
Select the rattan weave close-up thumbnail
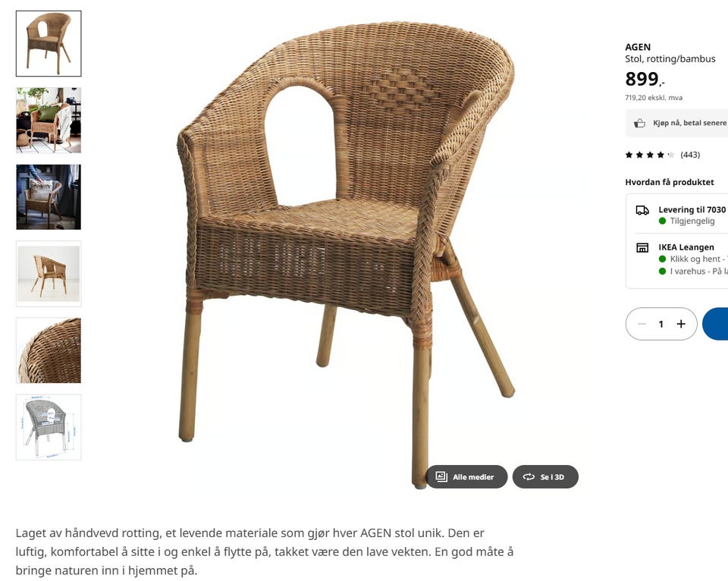[x=49, y=350]
